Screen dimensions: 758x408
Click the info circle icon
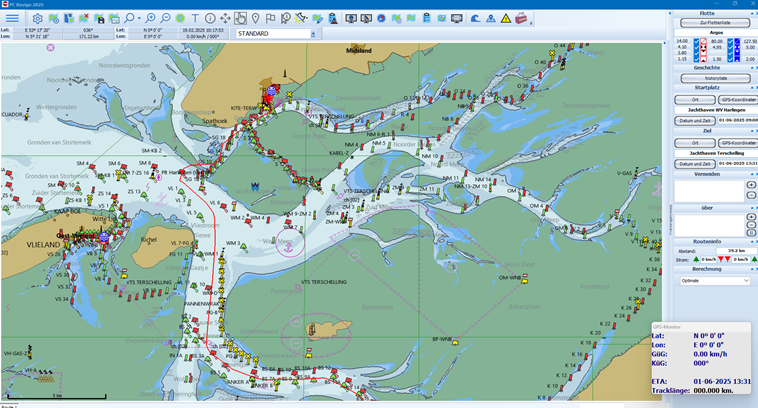pyautogui.click(x=209, y=18)
